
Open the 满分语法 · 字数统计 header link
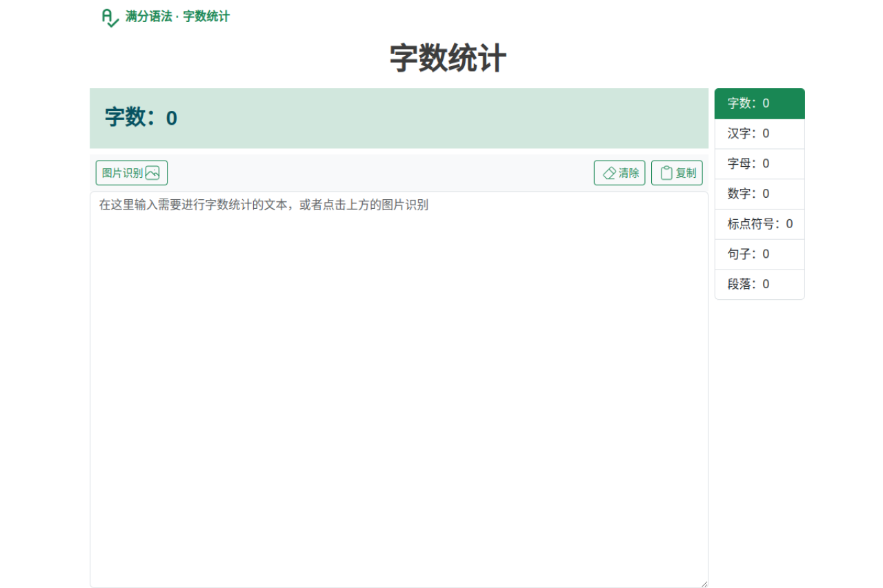pos(166,17)
